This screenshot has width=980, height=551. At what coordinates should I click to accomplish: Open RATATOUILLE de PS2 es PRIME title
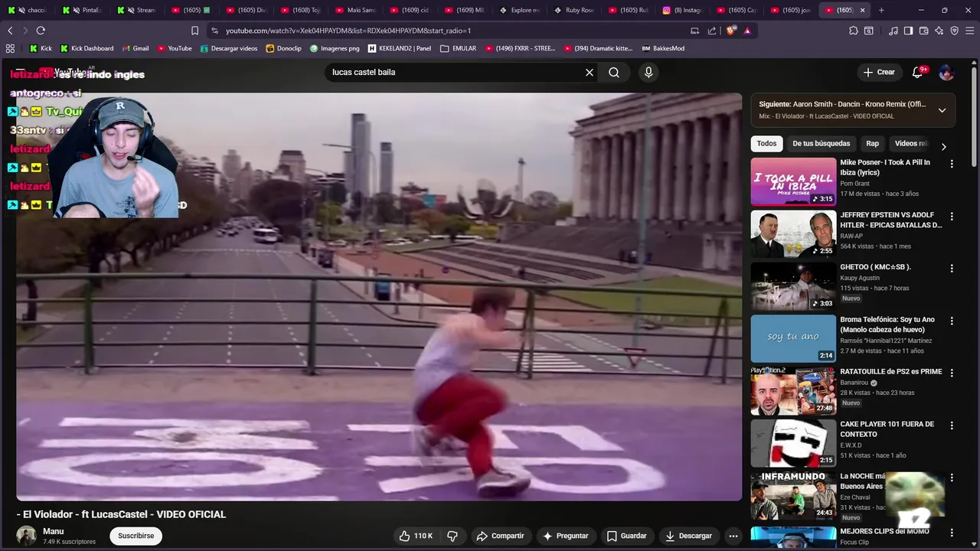coord(890,372)
